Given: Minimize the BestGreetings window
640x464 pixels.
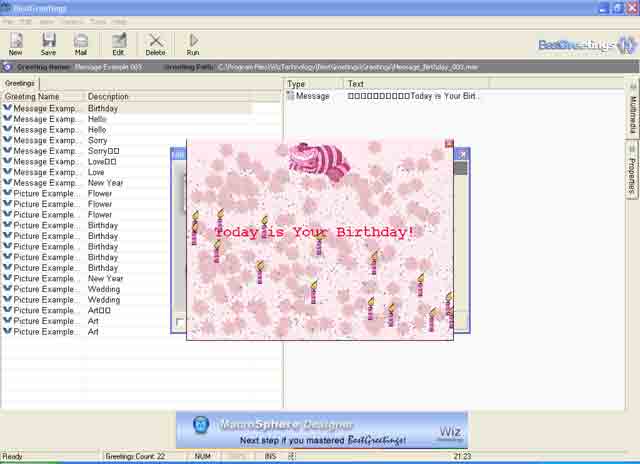Looking at the screenshot, I should 604,8.
